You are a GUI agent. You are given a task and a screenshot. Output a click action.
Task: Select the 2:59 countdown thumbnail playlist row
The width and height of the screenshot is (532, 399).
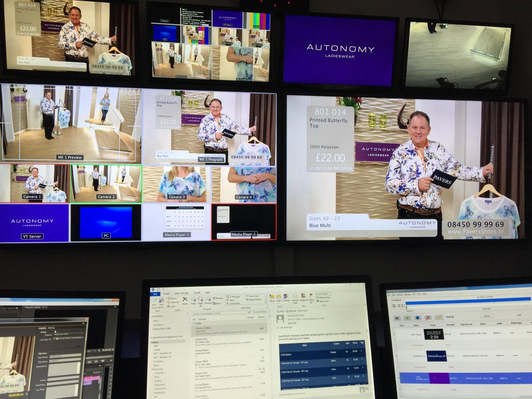tap(461, 334)
